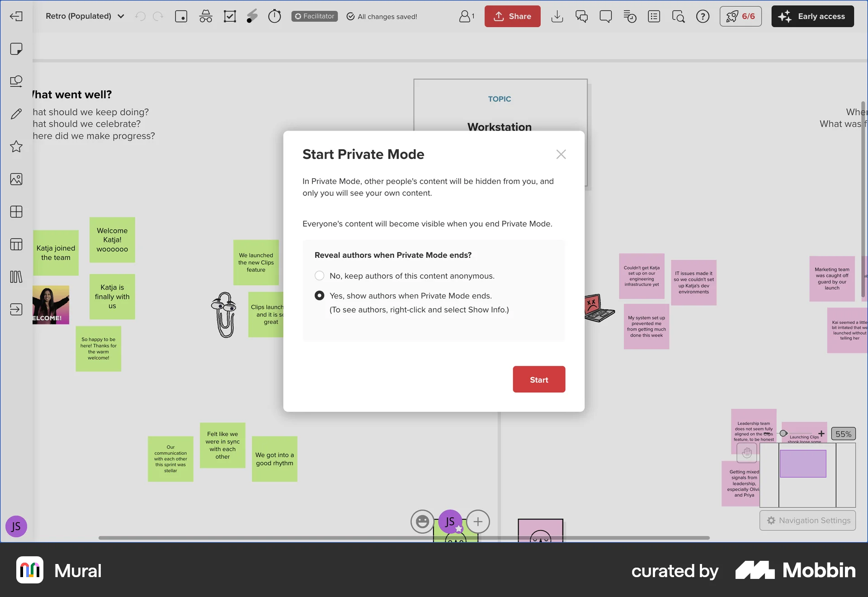Image resolution: width=868 pixels, height=597 pixels.
Task: Select the sticky notes tool in the sidebar
Action: pos(16,48)
